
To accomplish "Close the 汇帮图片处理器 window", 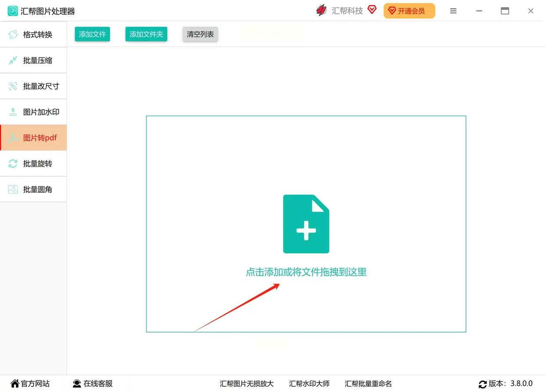I will click(531, 11).
